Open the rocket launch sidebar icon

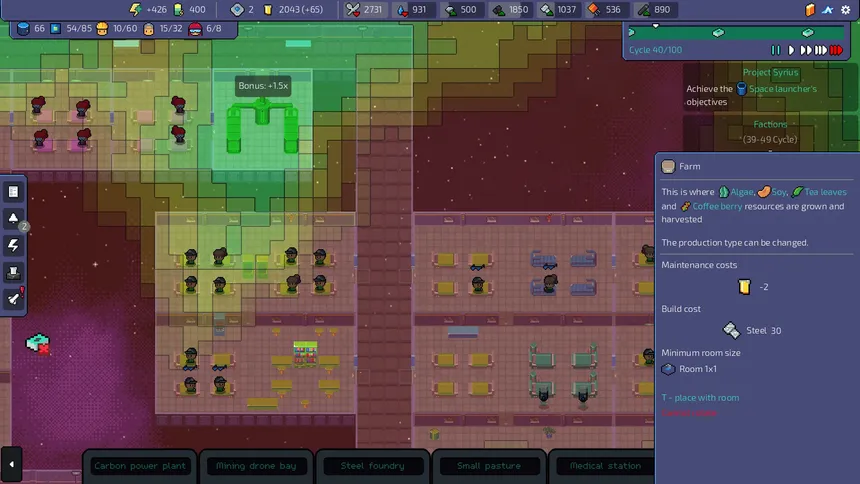(x=13, y=299)
